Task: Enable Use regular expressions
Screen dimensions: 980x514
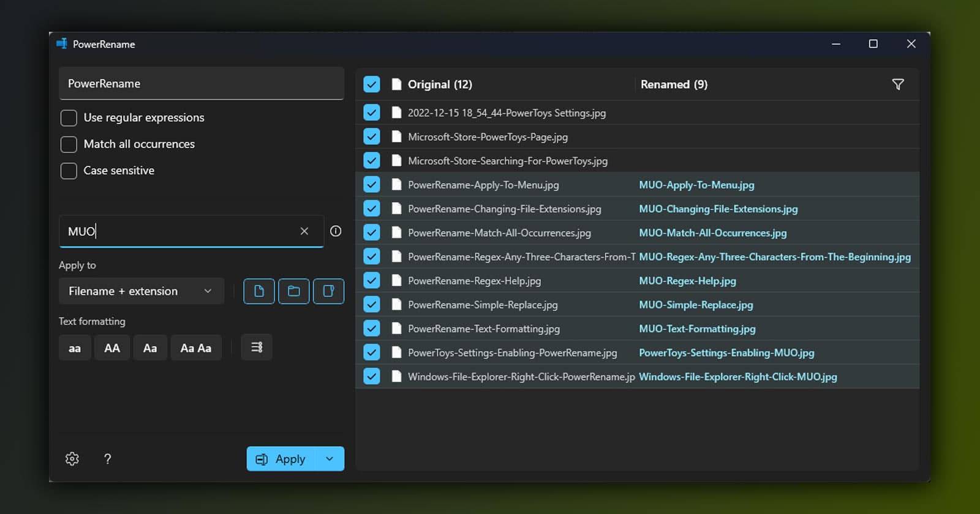Action: (x=69, y=117)
